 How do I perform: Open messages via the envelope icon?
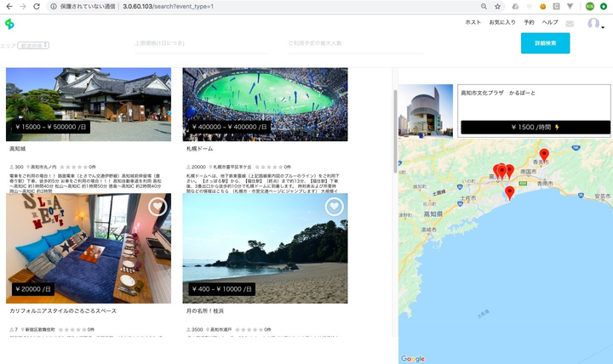pos(570,24)
